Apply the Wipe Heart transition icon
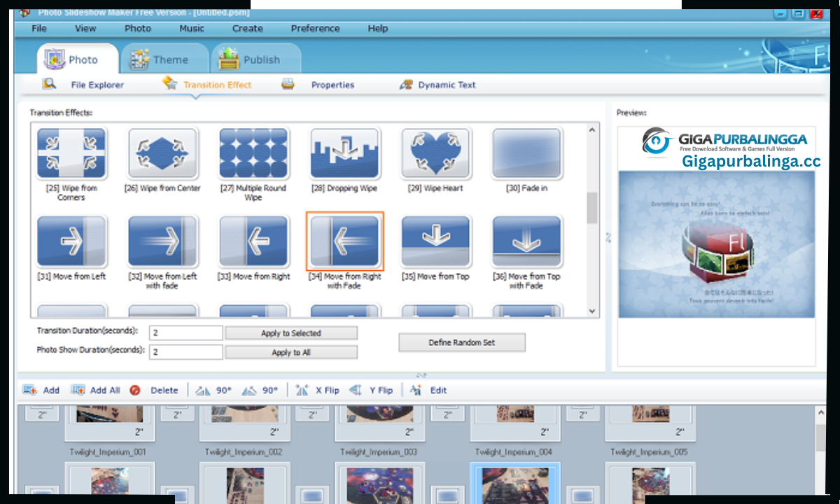Screen dimensions: 840x504 (x=435, y=153)
